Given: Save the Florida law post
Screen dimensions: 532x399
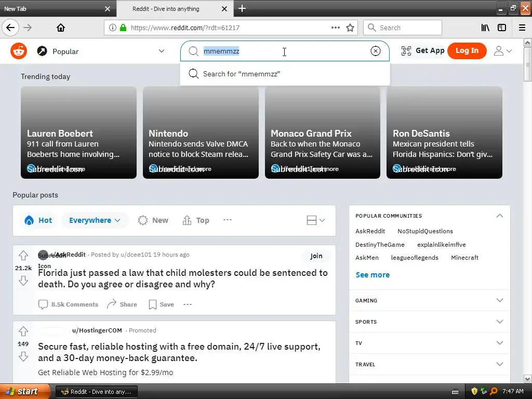Looking at the screenshot, I should (162, 304).
